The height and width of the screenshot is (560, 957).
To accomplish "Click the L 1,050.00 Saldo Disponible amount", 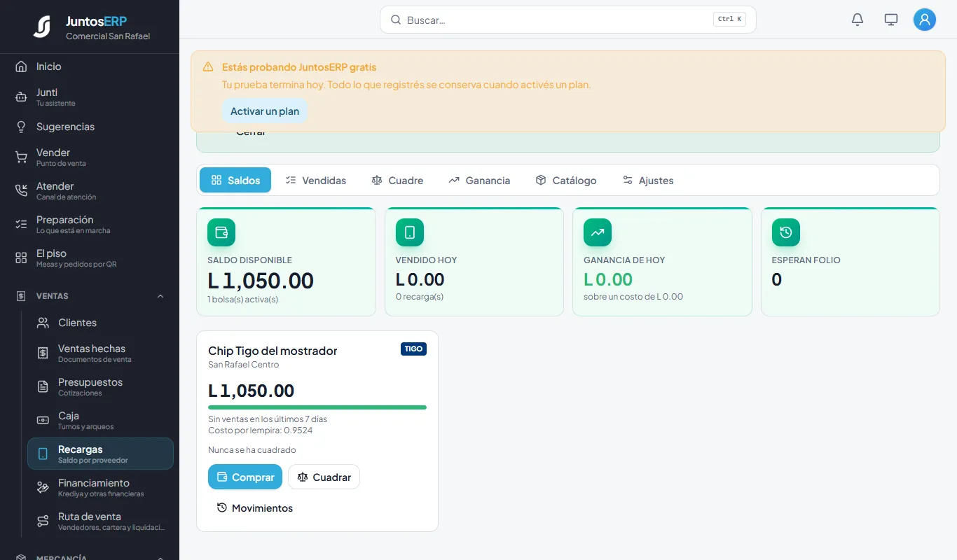I will tap(261, 281).
